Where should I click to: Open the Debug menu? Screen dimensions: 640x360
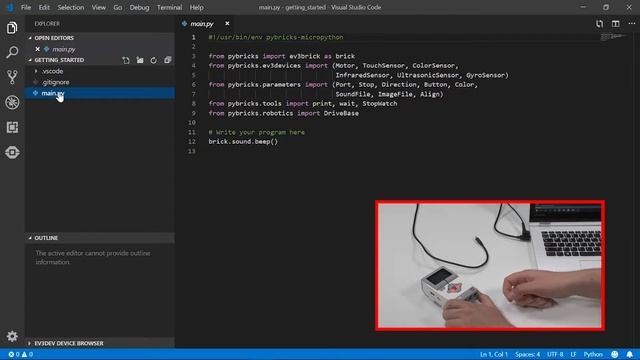pos(139,7)
